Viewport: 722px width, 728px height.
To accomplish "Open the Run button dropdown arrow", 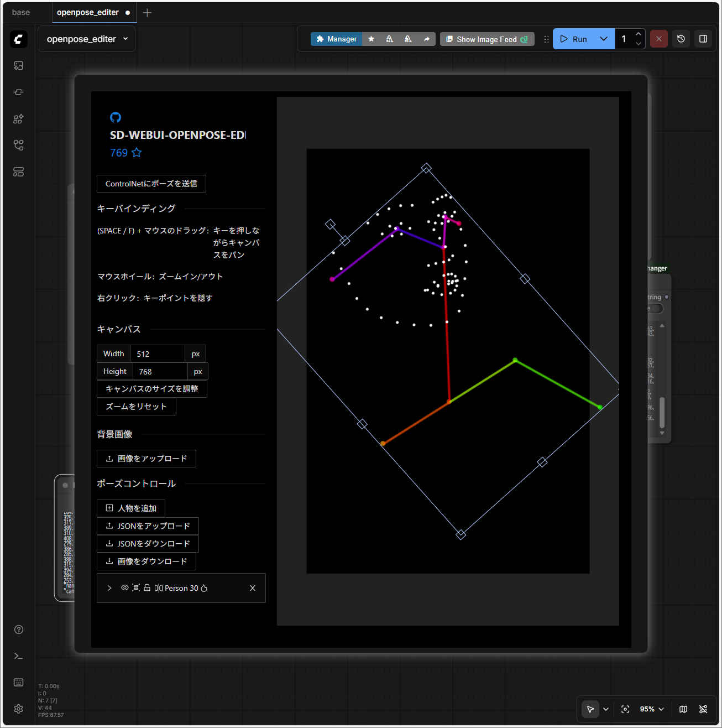I will [604, 39].
